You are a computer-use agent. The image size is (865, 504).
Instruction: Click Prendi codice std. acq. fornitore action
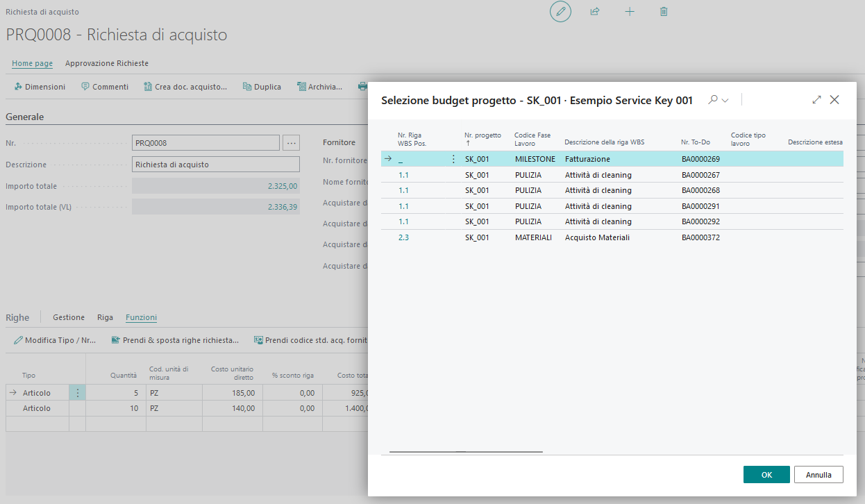(x=310, y=340)
